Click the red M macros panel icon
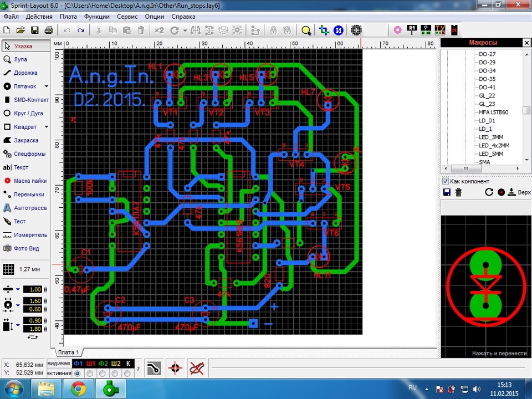 tap(454, 30)
